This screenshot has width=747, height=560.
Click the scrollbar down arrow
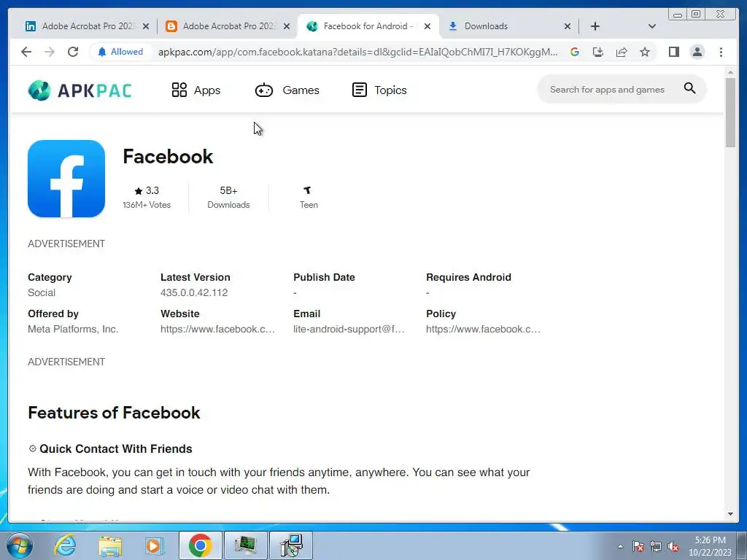(x=730, y=514)
